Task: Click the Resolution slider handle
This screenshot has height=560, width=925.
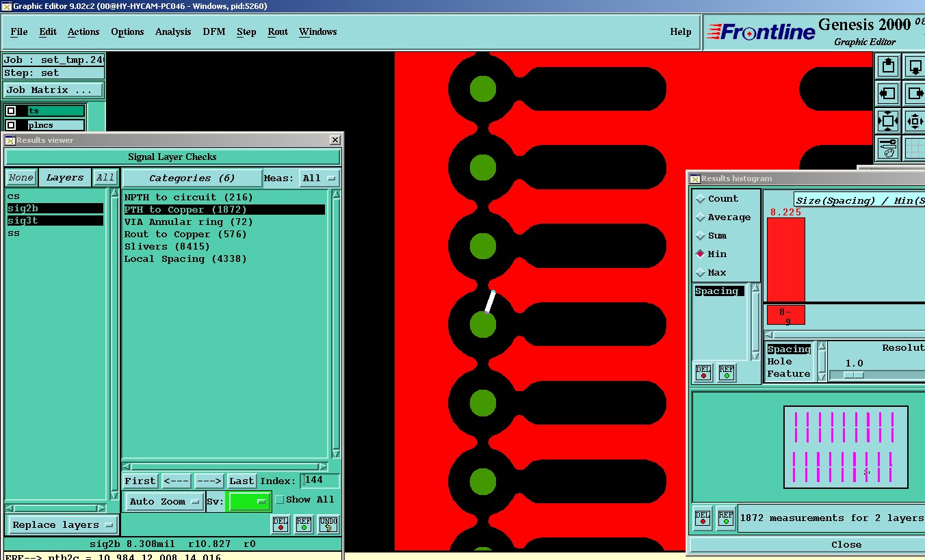Action: click(x=853, y=375)
